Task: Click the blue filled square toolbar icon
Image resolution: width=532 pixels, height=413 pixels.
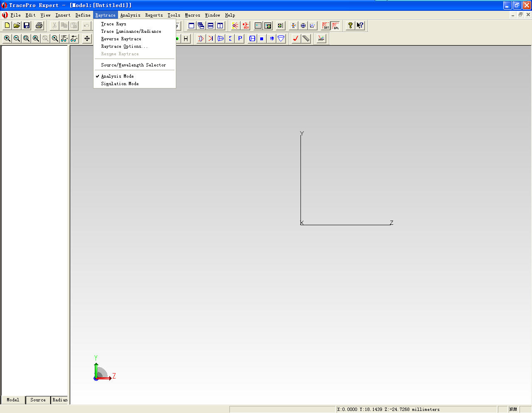Action: (262, 39)
